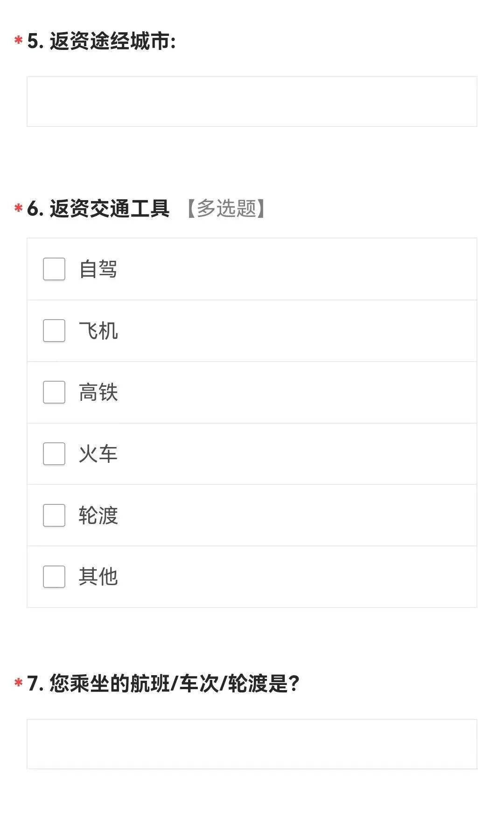Click the 火车 option label text
Screen dimensions: 504x817
click(98, 454)
